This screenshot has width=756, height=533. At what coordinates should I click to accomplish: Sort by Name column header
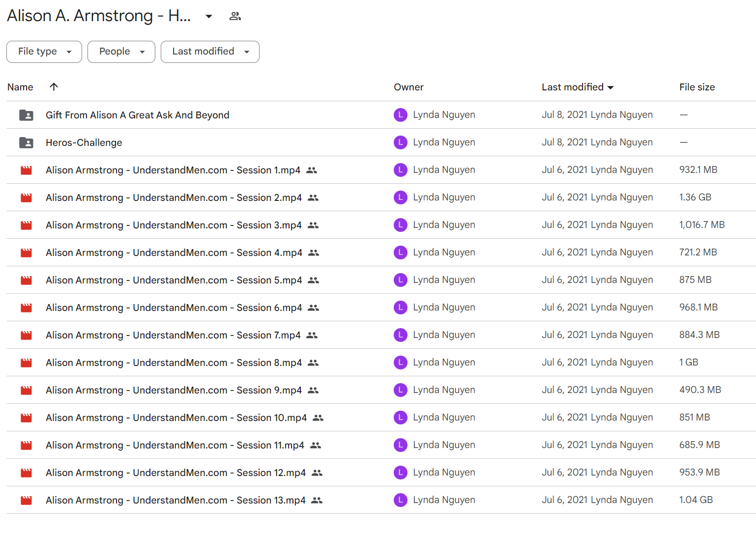coord(20,87)
